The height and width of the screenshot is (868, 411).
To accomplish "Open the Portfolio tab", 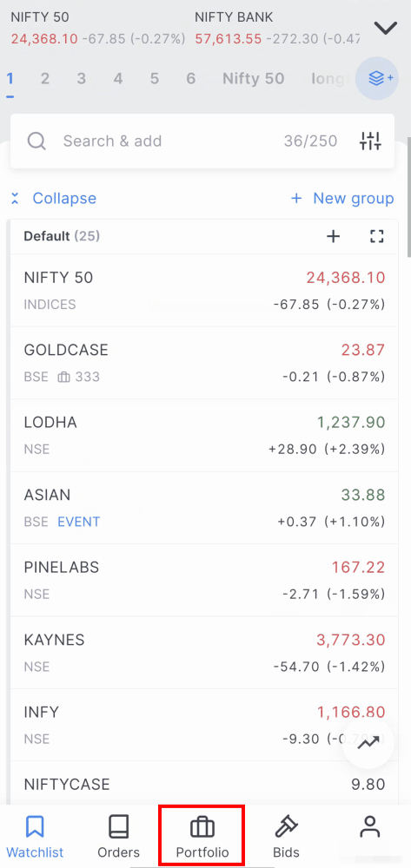I will [202, 836].
